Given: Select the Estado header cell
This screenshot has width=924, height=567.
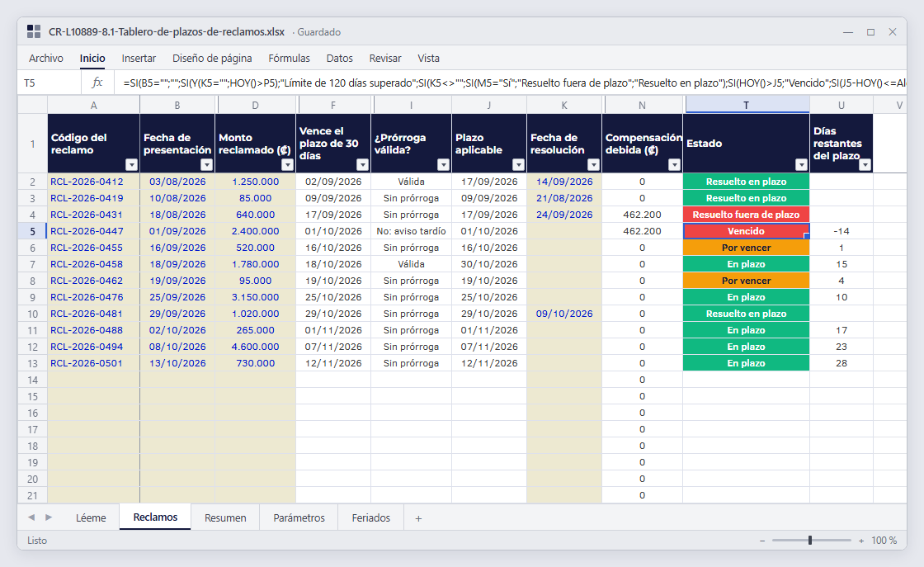Looking at the screenshot, I should coord(746,144).
